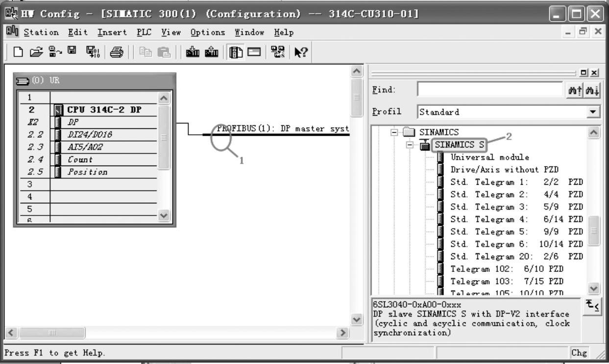Click the SINAMICS S device icon
Screen dimensions: 609x364
coord(426,146)
